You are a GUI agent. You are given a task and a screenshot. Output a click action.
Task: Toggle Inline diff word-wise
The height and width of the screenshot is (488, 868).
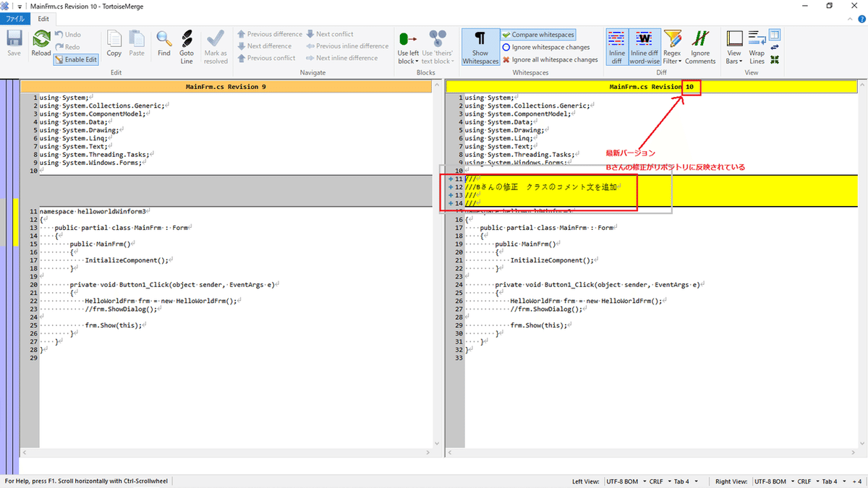point(645,47)
